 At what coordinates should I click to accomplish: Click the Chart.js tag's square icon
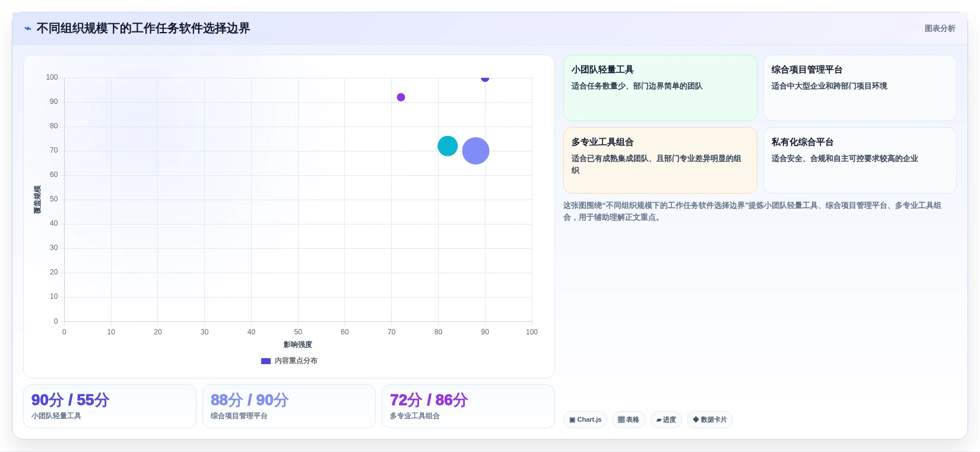click(x=572, y=420)
